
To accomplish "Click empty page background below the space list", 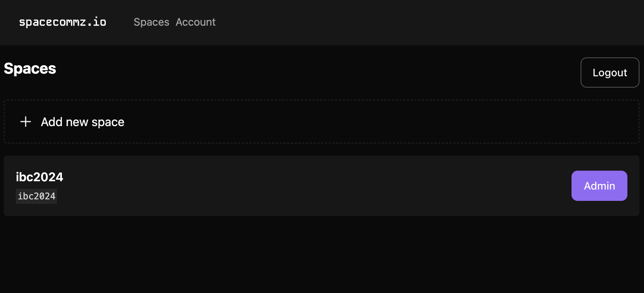I will click(321, 257).
